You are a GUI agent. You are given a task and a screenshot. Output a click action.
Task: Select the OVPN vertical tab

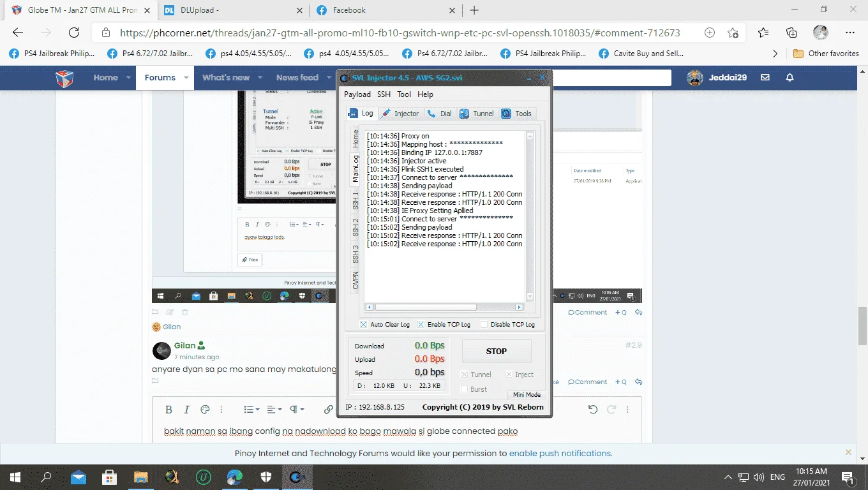(x=355, y=280)
